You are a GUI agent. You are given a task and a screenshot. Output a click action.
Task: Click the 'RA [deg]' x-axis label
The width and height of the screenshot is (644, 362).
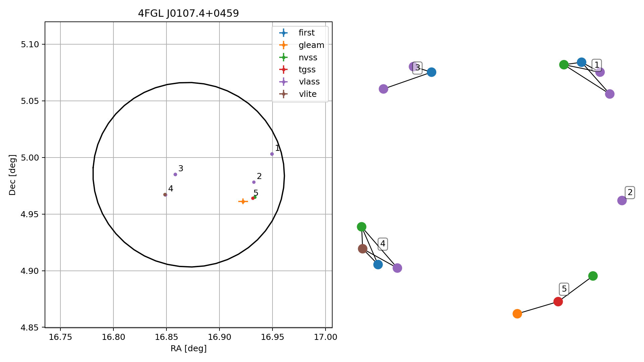[x=189, y=349]
